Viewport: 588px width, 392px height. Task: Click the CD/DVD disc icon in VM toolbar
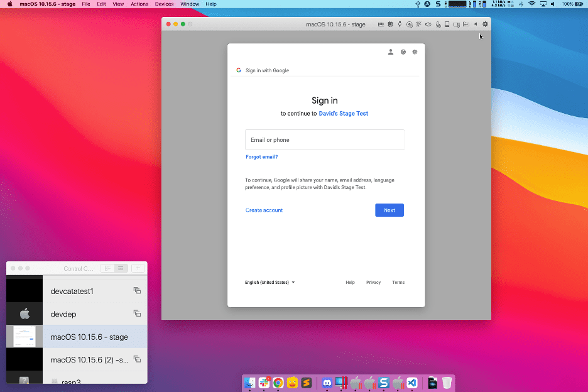point(410,24)
